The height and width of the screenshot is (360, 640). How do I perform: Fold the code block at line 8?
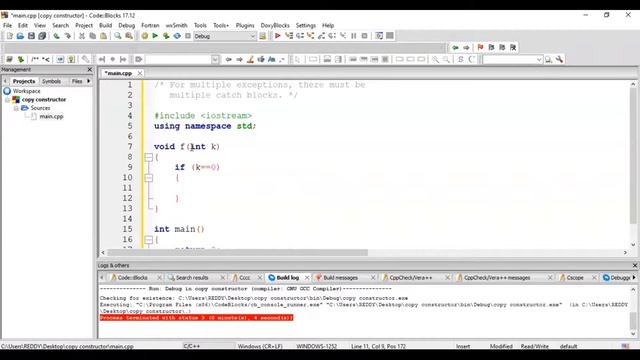coord(149,157)
